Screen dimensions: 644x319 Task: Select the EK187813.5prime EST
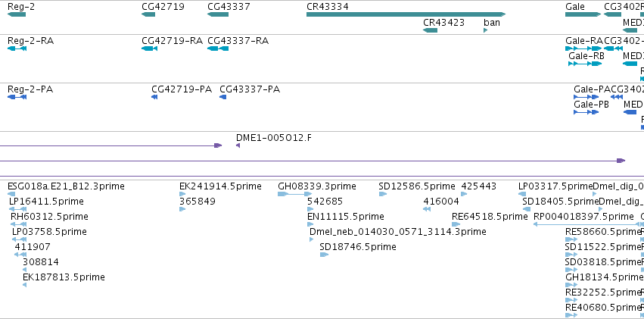[x=25, y=285]
